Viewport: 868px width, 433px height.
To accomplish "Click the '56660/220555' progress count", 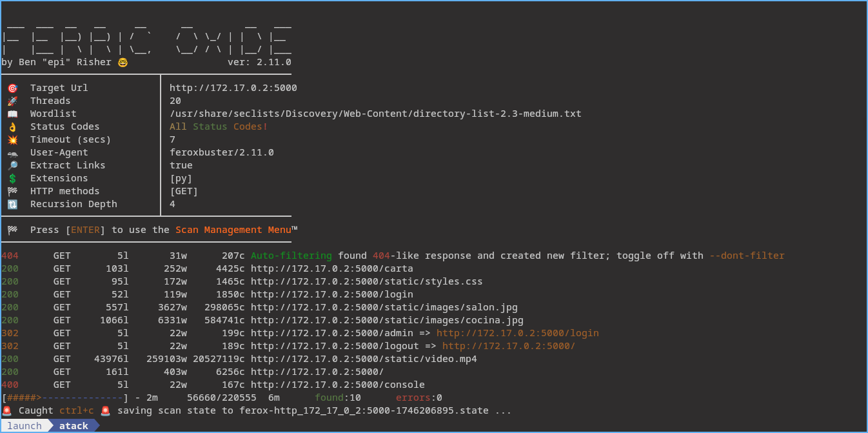I will pyautogui.click(x=222, y=398).
